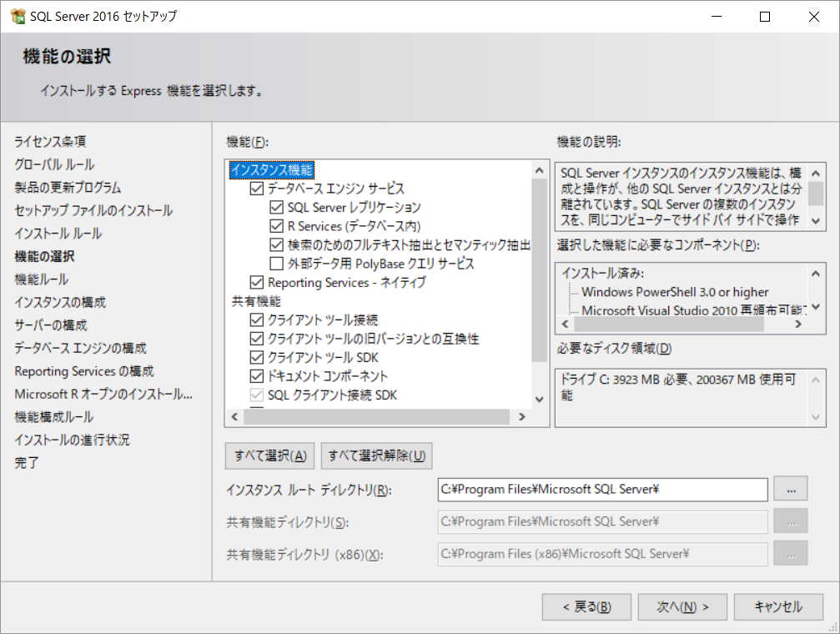Click グローバル ルール step in sidebar
This screenshot has height=634, width=840.
coord(54,164)
